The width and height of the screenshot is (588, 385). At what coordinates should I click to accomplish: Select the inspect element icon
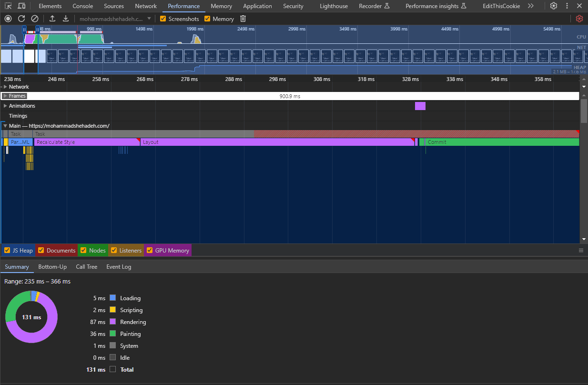coord(8,6)
